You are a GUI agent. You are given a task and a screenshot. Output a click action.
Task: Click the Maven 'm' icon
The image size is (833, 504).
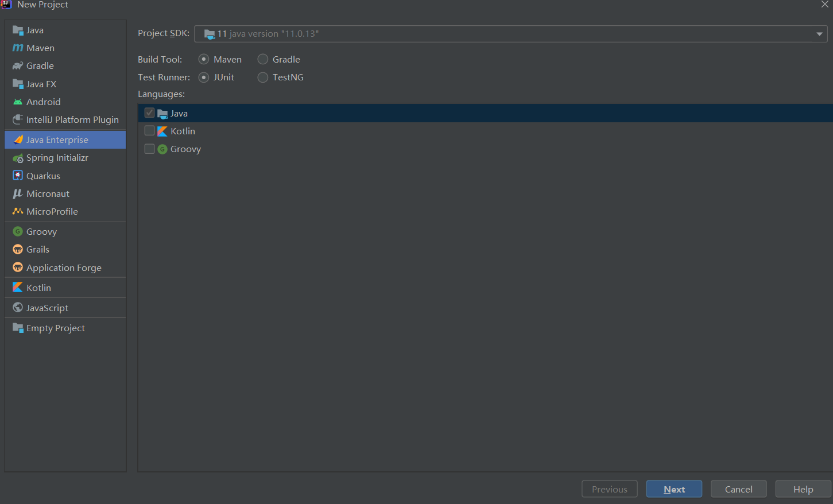(18, 48)
